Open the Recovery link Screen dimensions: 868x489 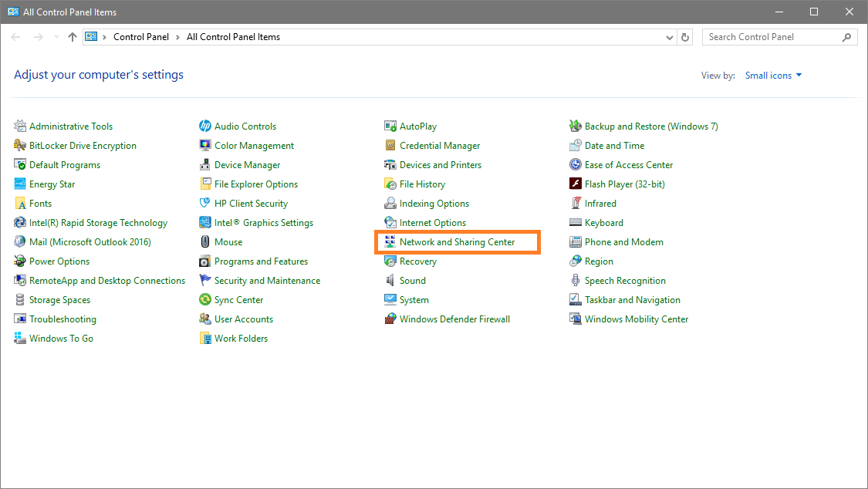click(418, 261)
